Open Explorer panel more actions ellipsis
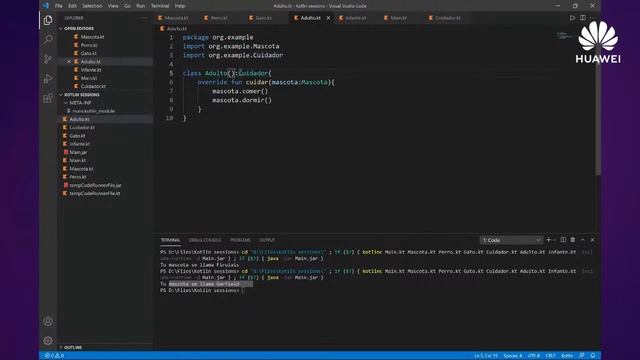 tap(144, 18)
